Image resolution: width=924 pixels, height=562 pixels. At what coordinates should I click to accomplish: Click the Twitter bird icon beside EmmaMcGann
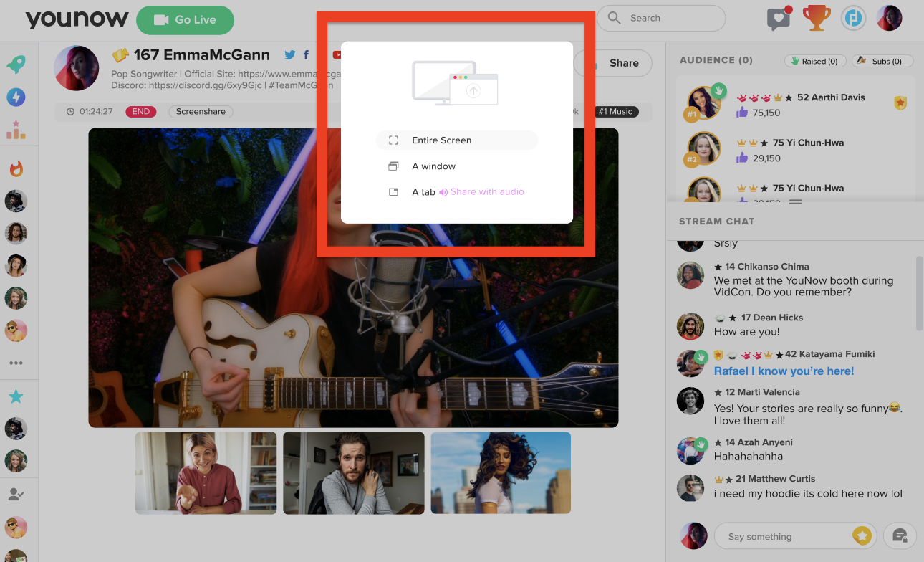(290, 55)
